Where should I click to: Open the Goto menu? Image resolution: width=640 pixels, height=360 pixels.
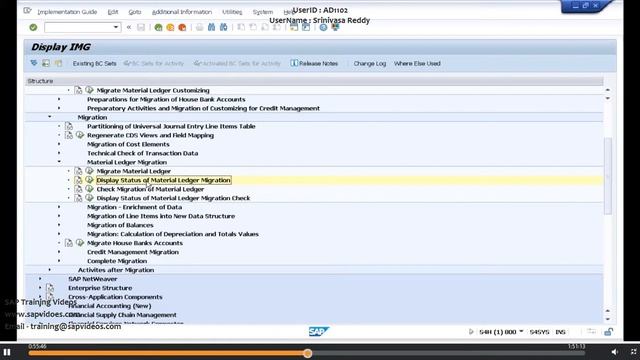pos(135,12)
